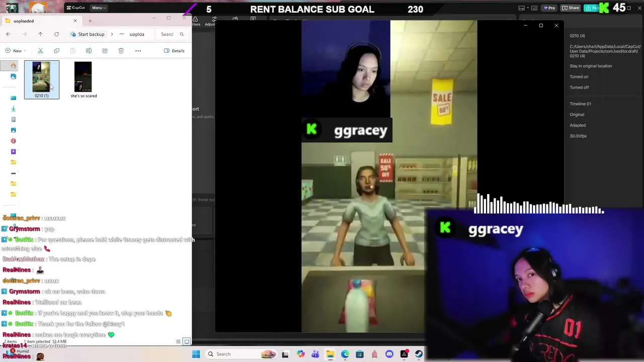
Task: Click the CapCut logo in title bar
Action: click(x=75, y=8)
